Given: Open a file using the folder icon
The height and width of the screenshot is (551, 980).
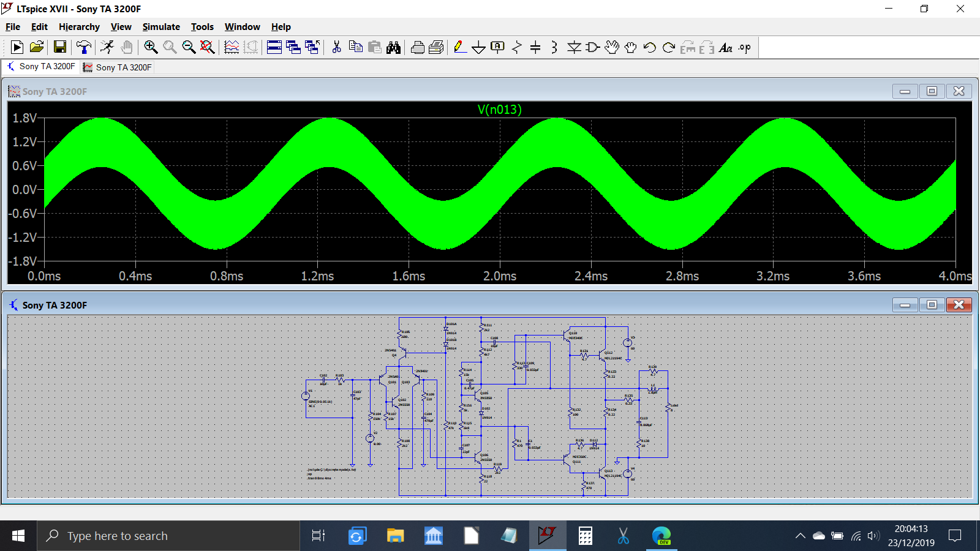Looking at the screenshot, I should tap(37, 47).
